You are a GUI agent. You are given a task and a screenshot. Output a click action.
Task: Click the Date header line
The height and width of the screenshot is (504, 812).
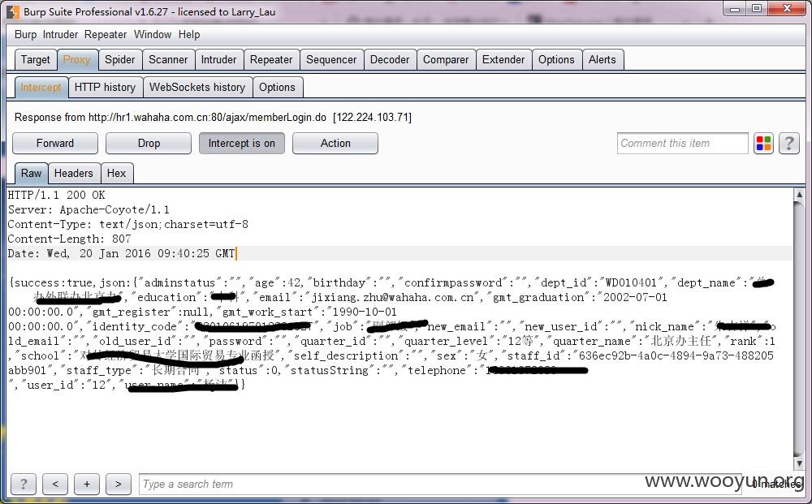coord(121,253)
